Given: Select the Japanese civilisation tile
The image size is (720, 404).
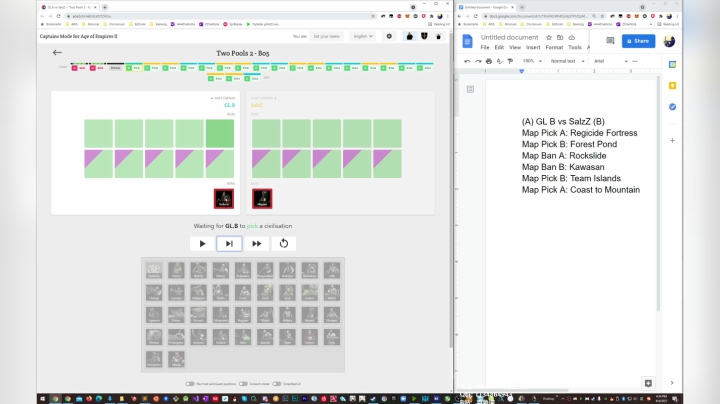Looking at the screenshot, I should 154,315.
